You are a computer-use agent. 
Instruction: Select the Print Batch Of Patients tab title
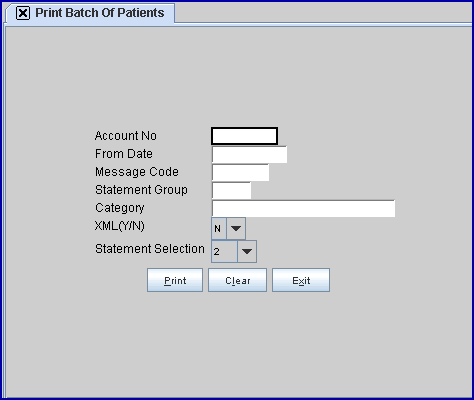(100, 13)
